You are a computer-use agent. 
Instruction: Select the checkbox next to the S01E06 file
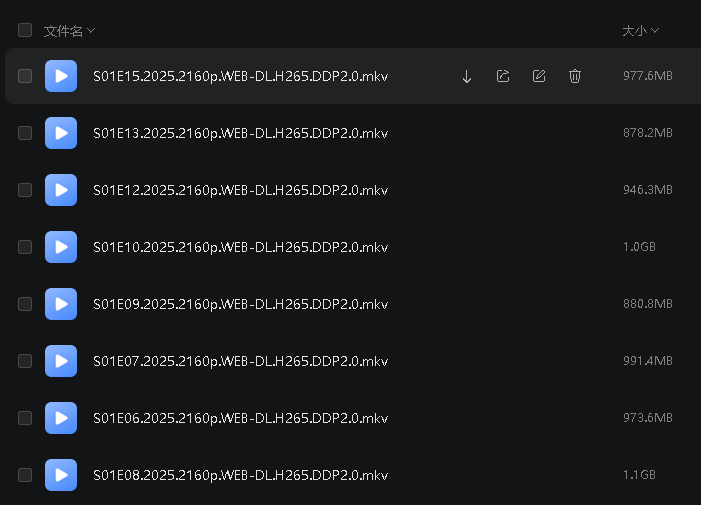click(25, 418)
